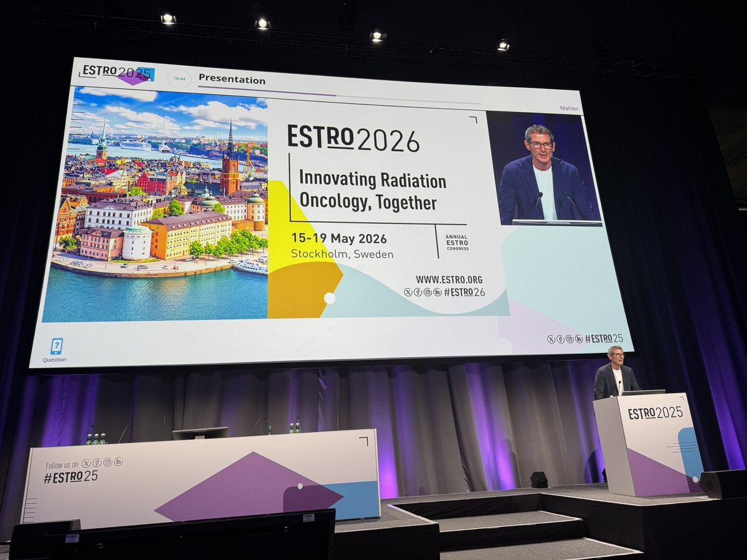747x560 pixels.
Task: Click the live speaker video feed thumbnail
Action: 544,168
